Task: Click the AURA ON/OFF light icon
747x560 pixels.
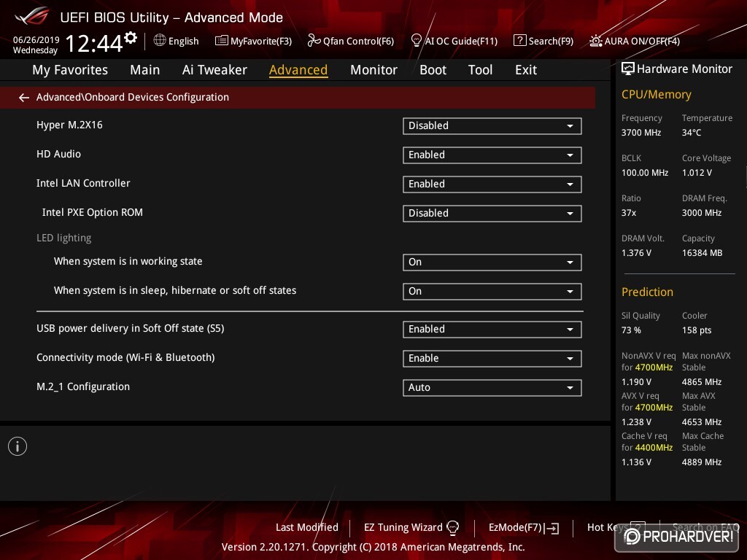Action: (595, 41)
